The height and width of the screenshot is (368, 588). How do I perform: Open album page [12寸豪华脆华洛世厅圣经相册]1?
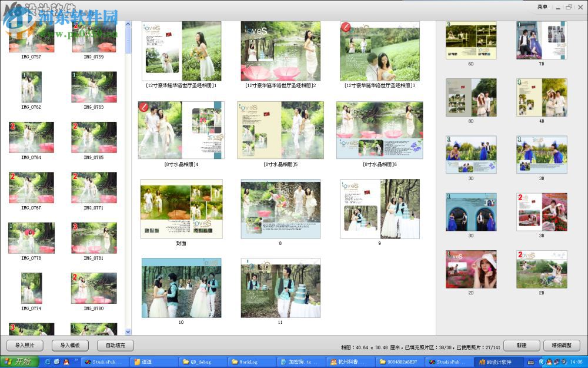coord(182,51)
